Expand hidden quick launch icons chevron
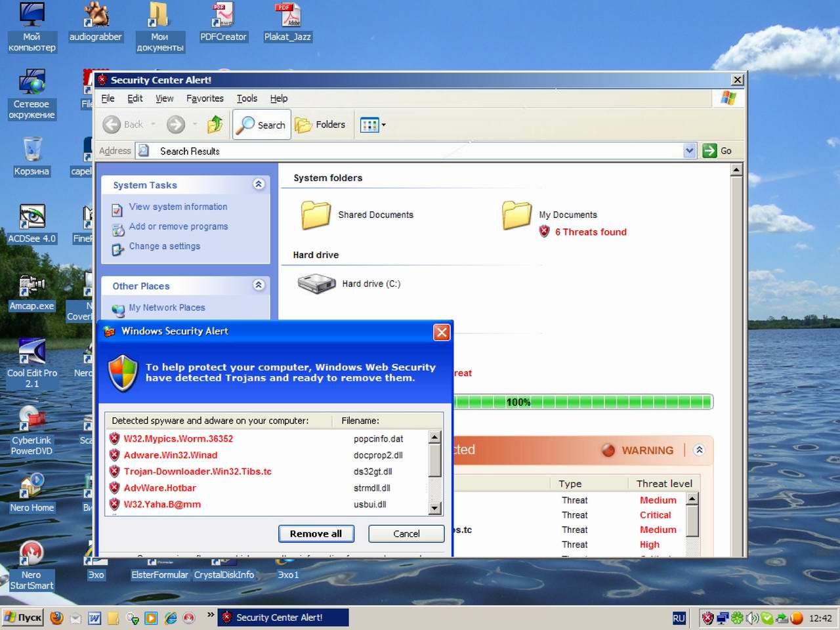The width and height of the screenshot is (840, 630). coord(211,615)
